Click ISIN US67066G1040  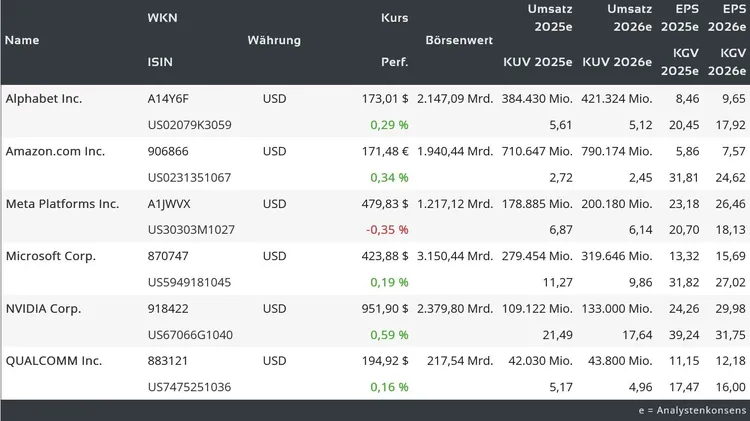click(x=190, y=335)
